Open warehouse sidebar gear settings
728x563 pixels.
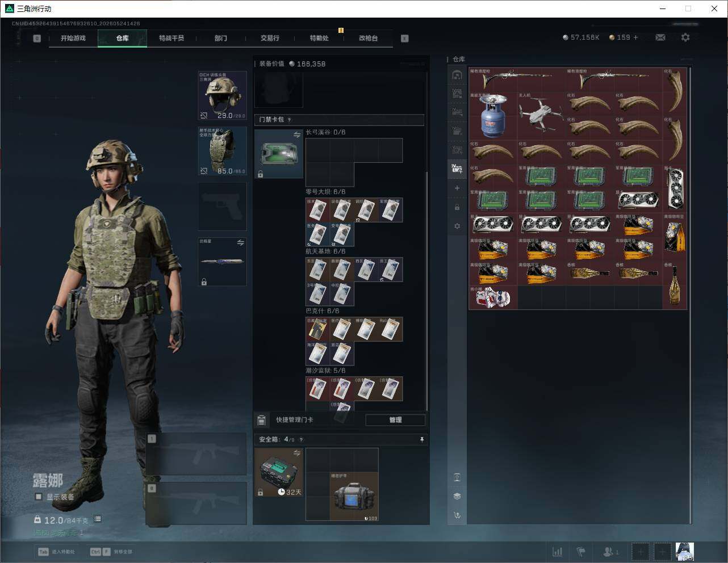tap(457, 226)
